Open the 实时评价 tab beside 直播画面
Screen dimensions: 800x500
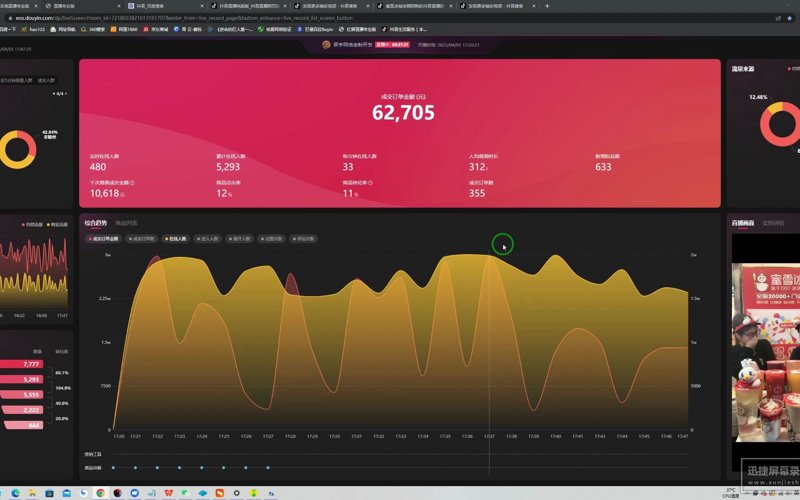pos(773,223)
